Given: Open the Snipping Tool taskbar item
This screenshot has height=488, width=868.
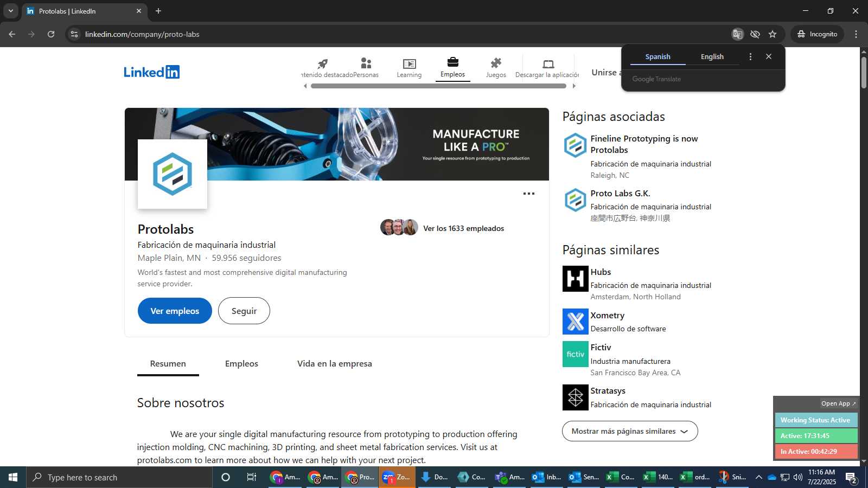Looking at the screenshot, I should pos(731,477).
